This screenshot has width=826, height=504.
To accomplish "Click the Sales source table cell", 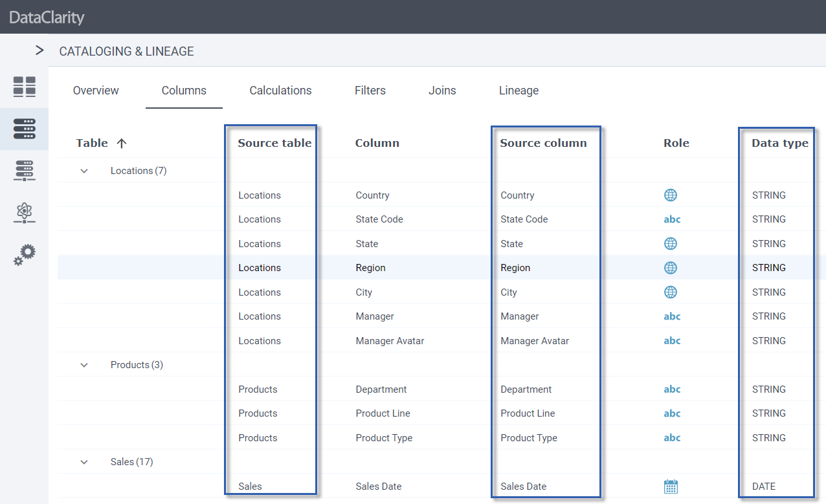I will pos(250,487).
